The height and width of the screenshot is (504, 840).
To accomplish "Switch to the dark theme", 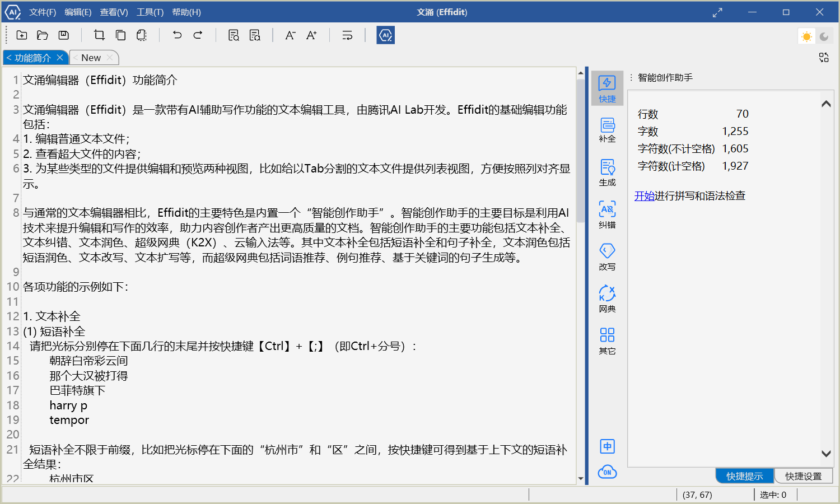I will click(x=824, y=36).
